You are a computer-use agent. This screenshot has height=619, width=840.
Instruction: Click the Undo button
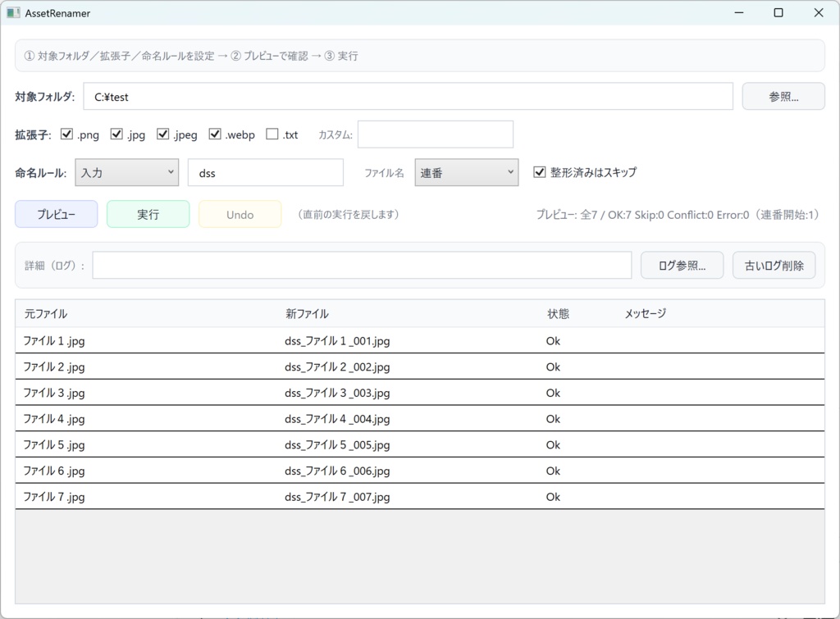(x=240, y=214)
